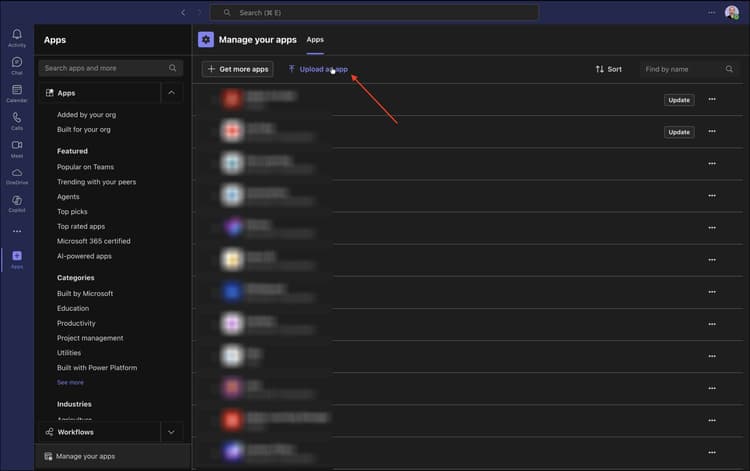Update the second app in list

coord(679,132)
